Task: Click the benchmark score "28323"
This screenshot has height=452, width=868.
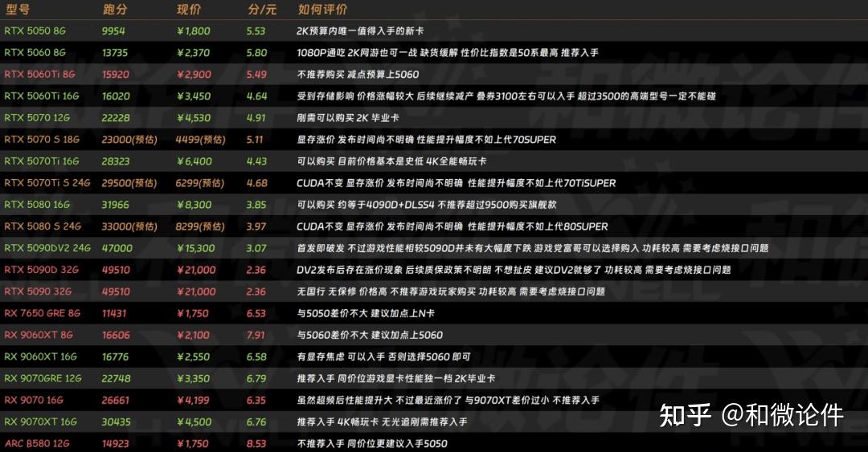Action: pyautogui.click(x=116, y=161)
